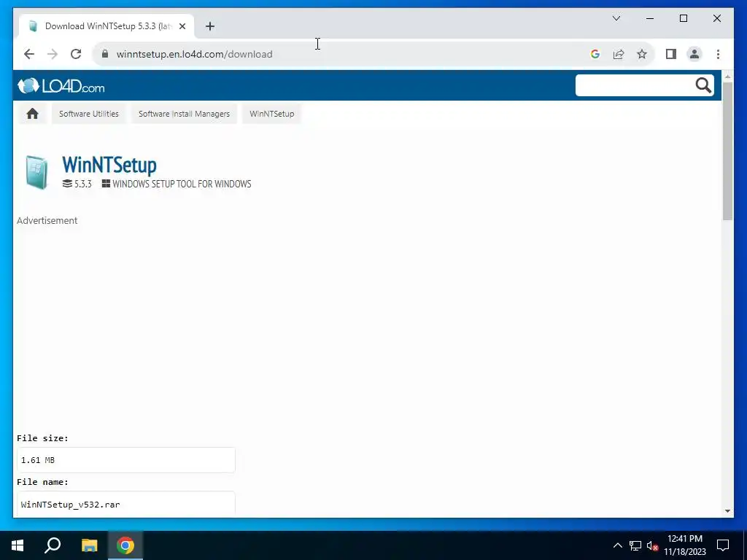Screen dimensions: 747x560
Task: Share this page icon
Action: coord(619,54)
